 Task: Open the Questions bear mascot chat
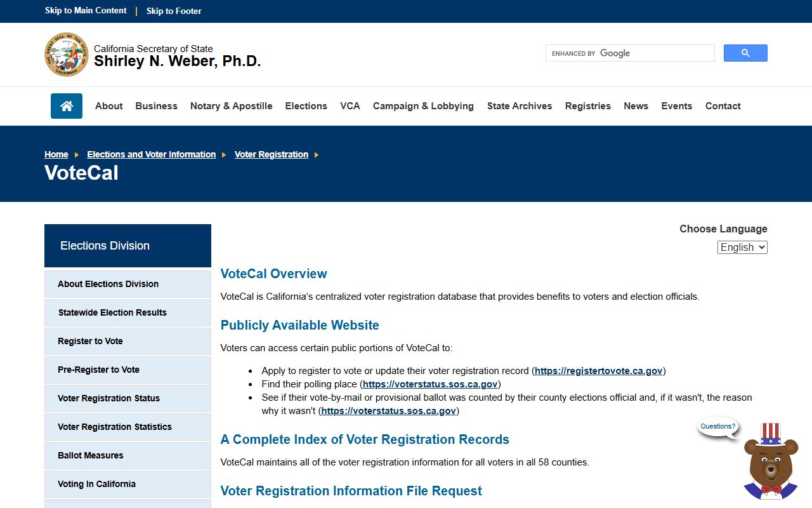771,462
